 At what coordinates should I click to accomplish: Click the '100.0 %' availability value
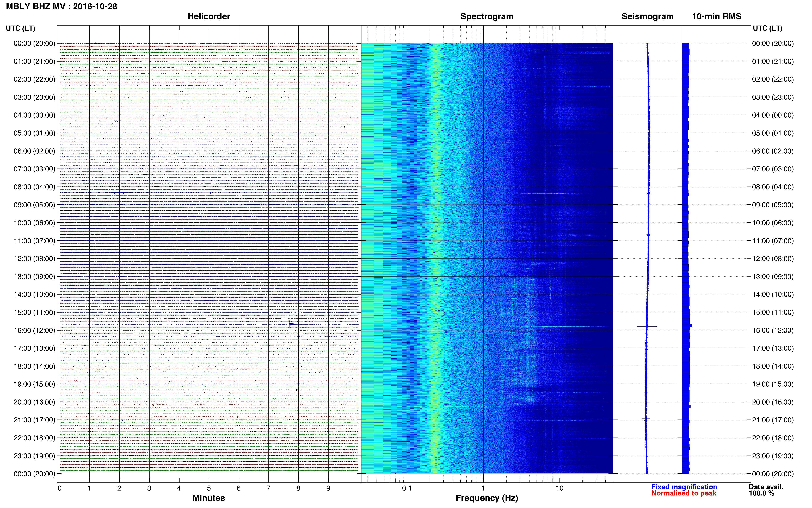tap(761, 493)
